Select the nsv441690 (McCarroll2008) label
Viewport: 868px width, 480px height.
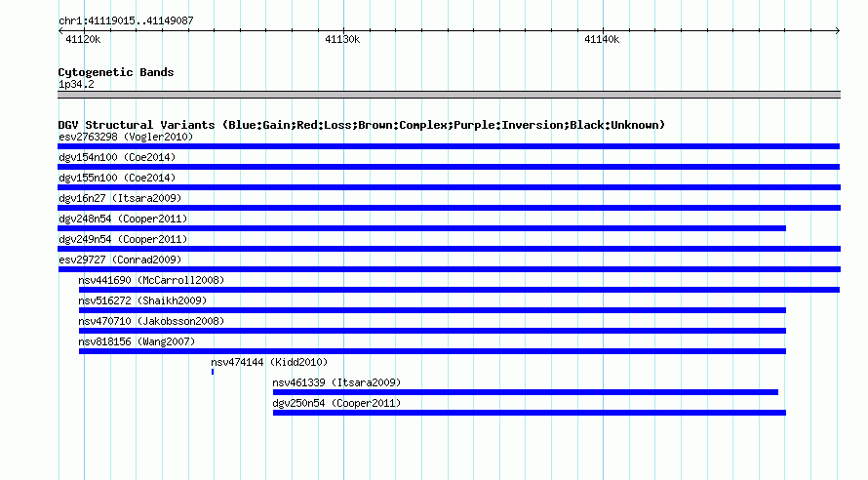[151, 280]
